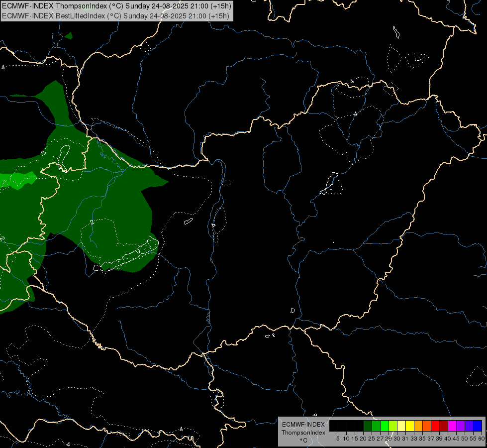Pick the magenta 40–45 legend swatch
The width and height of the screenshot is (487, 448).
click(x=452, y=426)
